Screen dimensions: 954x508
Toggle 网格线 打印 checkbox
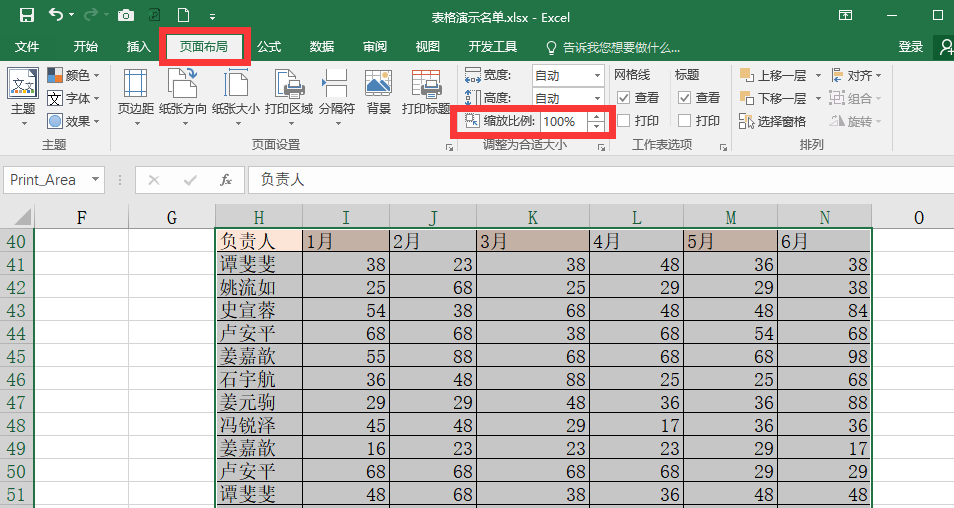click(x=623, y=120)
